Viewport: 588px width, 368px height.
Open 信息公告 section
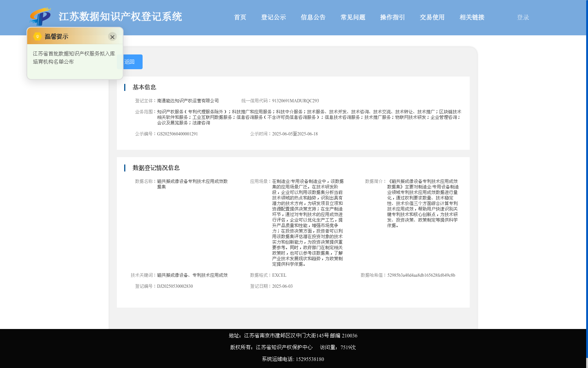coord(313,17)
